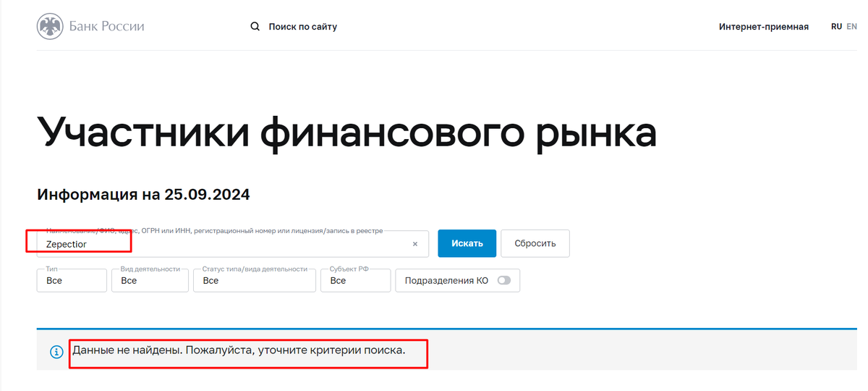Image resolution: width=868 pixels, height=391 pixels.
Task: Switch language to RU
Action: click(836, 26)
